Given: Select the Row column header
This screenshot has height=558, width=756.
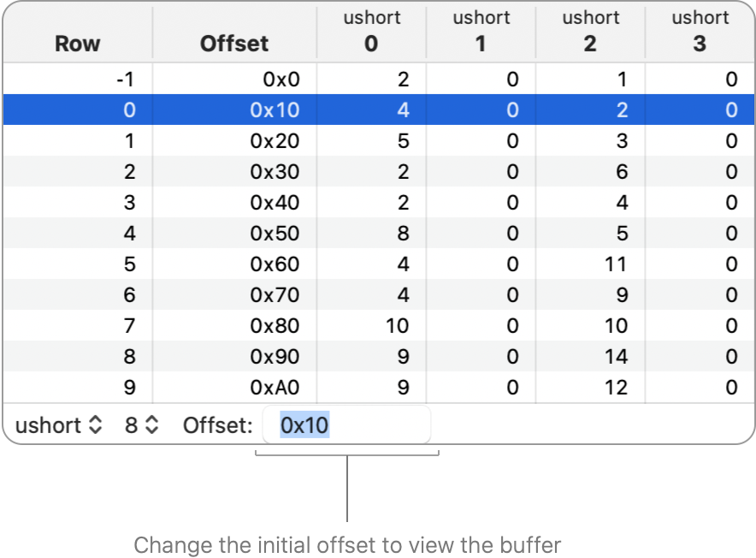Looking at the screenshot, I should click(77, 43).
